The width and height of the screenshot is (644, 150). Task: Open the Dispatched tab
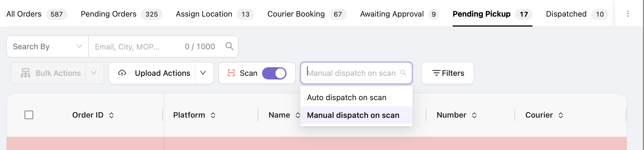tap(577, 14)
